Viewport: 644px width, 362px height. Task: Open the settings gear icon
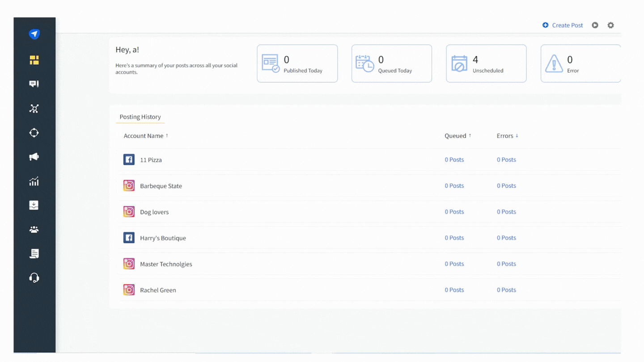(x=610, y=25)
